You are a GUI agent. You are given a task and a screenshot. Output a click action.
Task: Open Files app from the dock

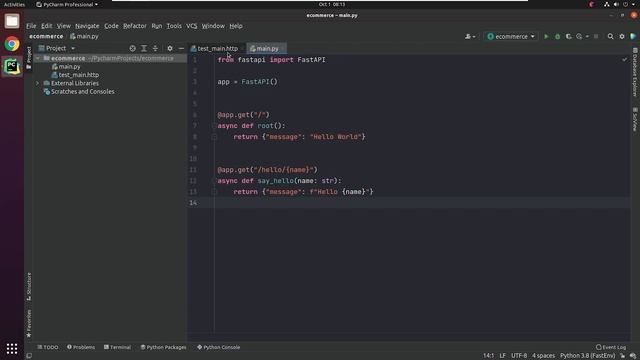coord(12,21)
